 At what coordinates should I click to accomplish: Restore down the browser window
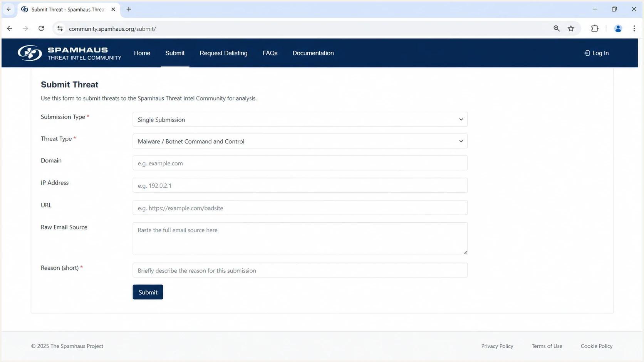(x=614, y=9)
